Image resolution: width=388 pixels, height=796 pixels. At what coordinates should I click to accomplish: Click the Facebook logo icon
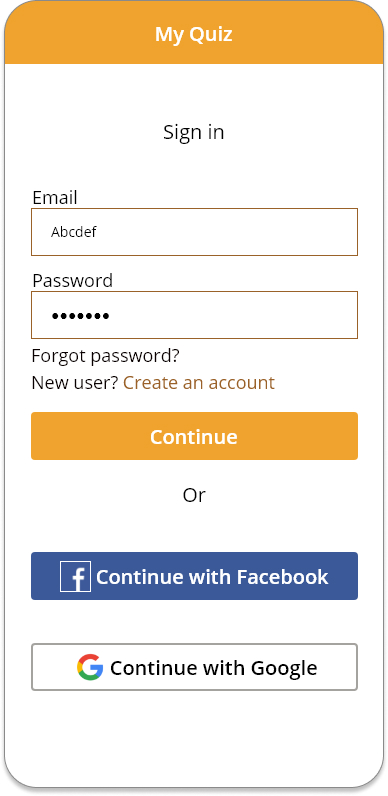[75, 576]
